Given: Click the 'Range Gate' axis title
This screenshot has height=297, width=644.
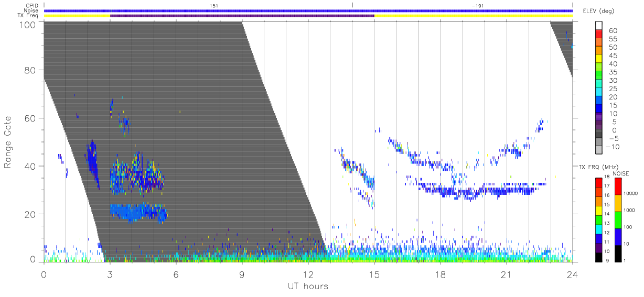Looking at the screenshot, I should [9, 143].
